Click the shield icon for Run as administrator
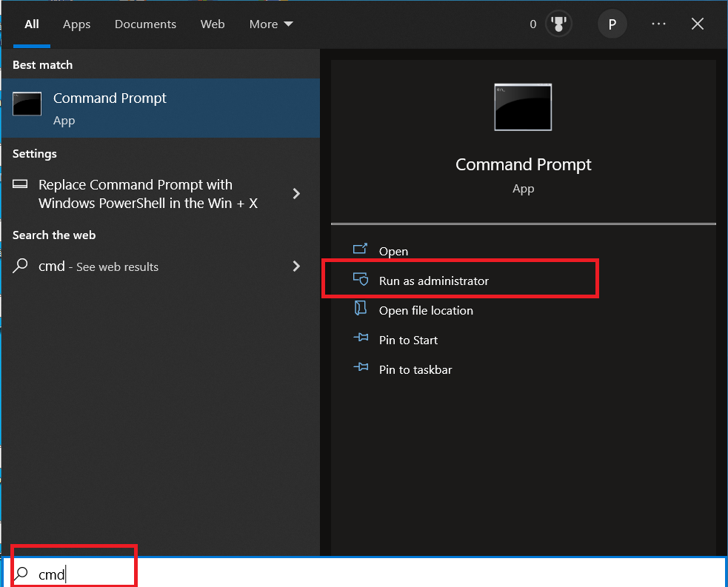This screenshot has width=728, height=587. pyautogui.click(x=361, y=279)
